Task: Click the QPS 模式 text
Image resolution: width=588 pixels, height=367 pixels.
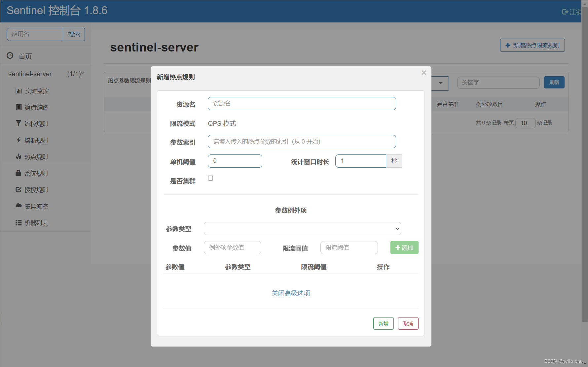Action: [222, 123]
